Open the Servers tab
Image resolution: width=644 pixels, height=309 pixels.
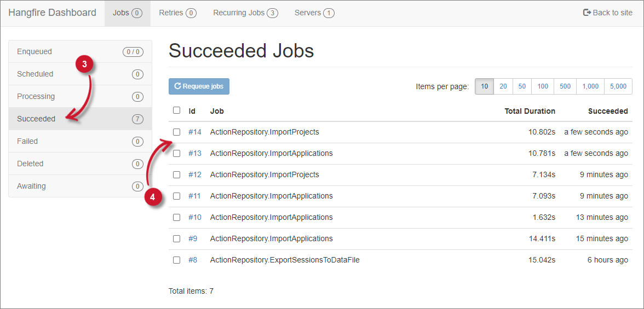click(x=314, y=13)
